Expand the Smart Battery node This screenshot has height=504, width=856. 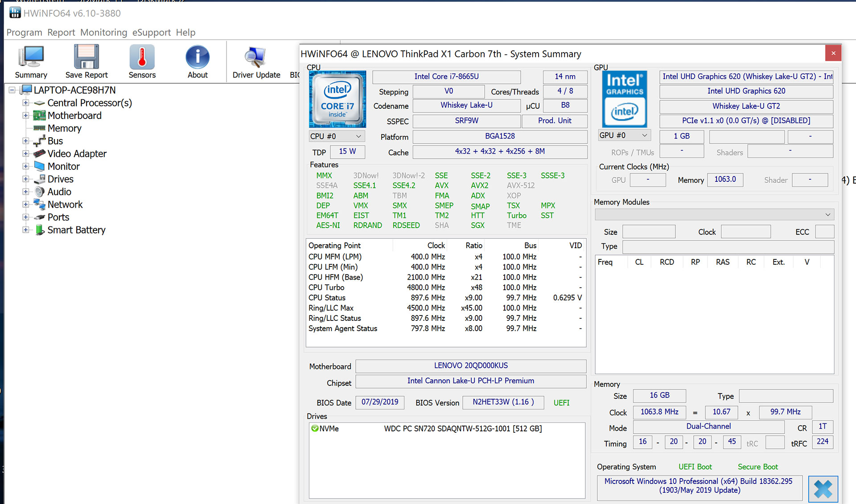pos(26,230)
